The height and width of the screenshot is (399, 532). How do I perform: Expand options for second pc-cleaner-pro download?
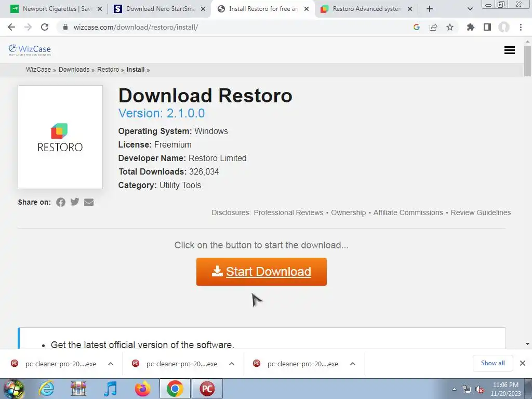[232, 364]
